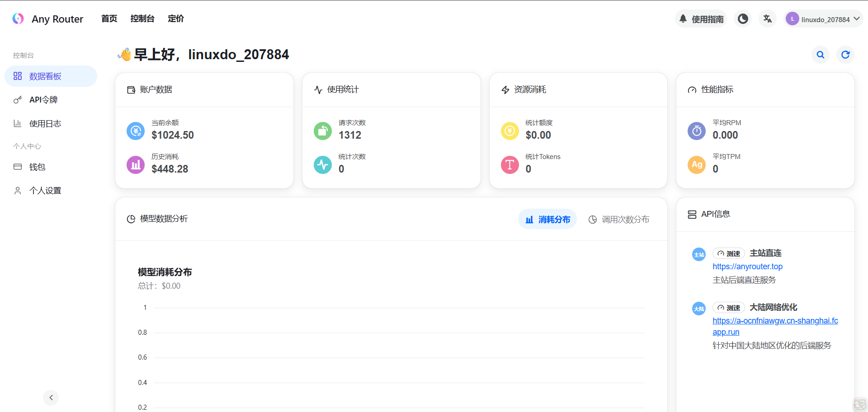Open 首页 in the top navigation
The image size is (868, 412).
(x=109, y=19)
